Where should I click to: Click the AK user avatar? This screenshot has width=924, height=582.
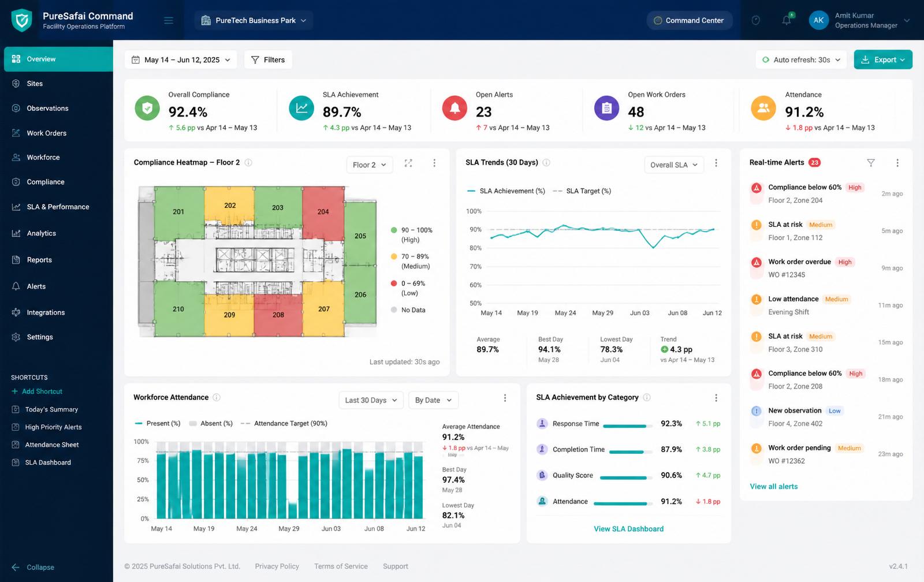pos(818,20)
